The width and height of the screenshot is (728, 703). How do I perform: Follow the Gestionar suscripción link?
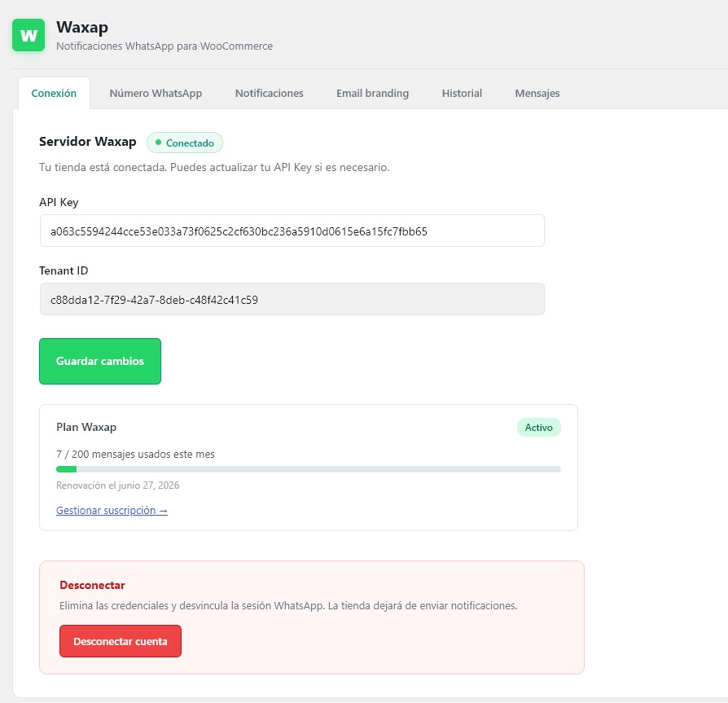click(112, 510)
